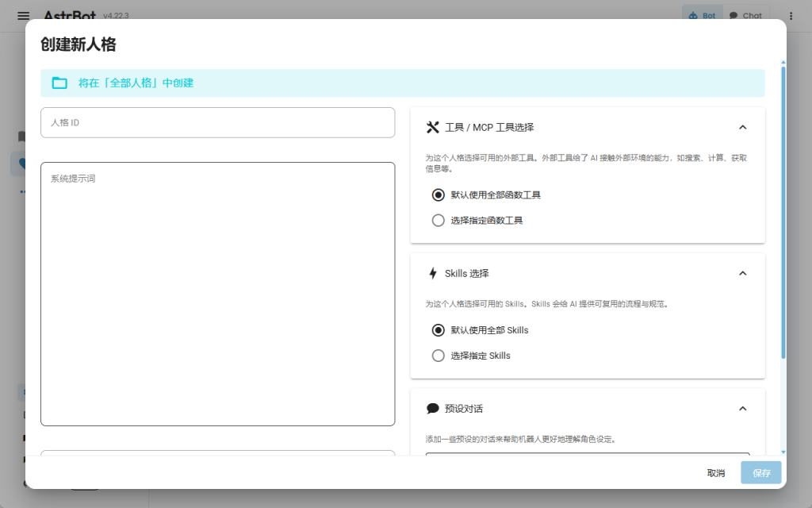
Task: Click the lightning bolt Skills icon
Action: [433, 273]
